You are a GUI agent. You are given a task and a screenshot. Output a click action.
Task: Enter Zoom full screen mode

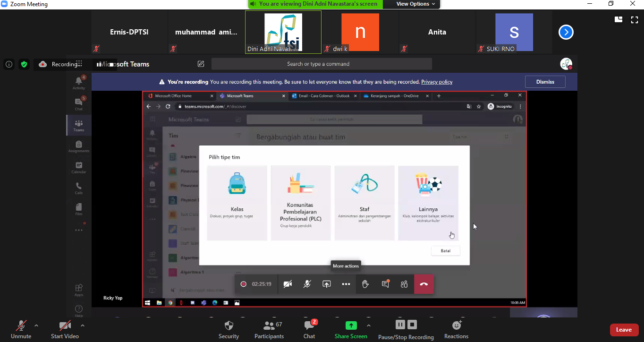[x=635, y=19]
